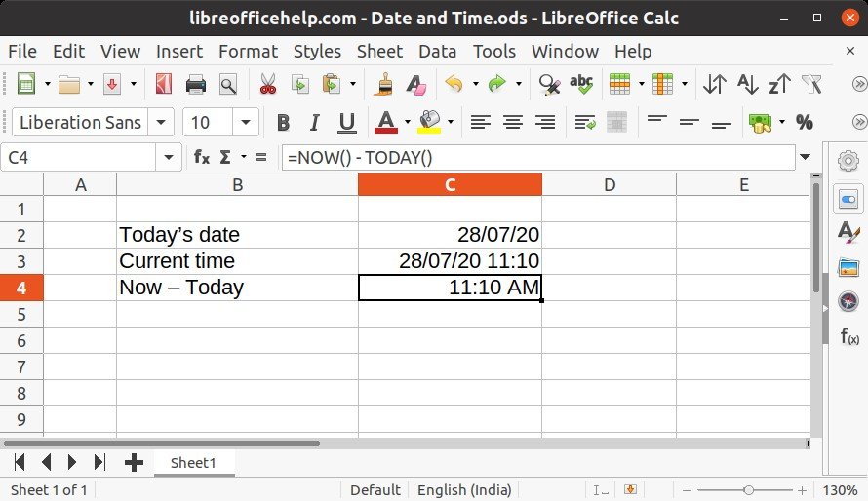Toggle bold formatting

283,122
